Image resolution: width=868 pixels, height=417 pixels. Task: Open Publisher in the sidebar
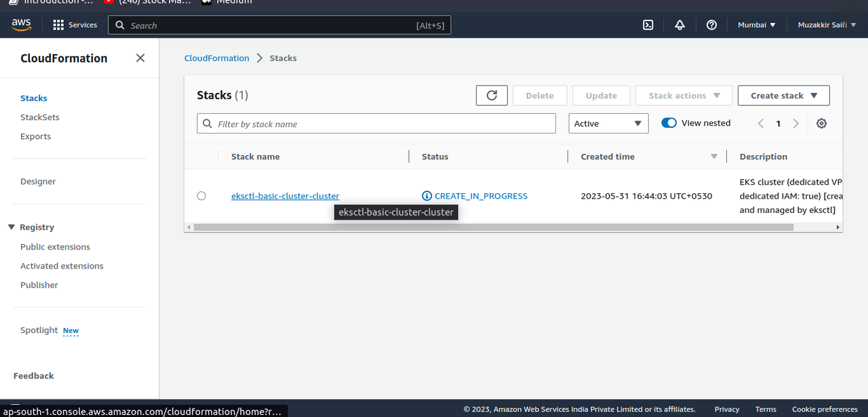click(39, 285)
